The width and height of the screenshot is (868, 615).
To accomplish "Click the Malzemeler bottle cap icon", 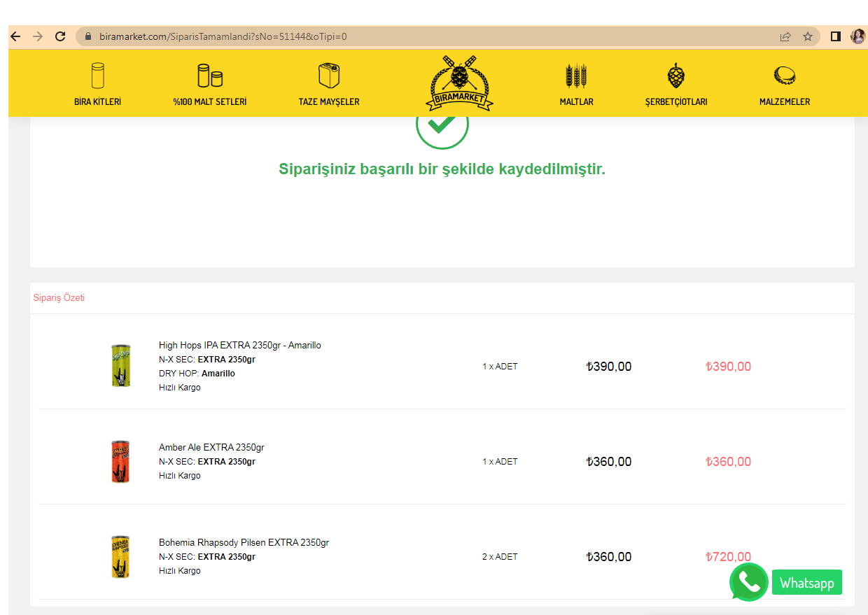I will pyautogui.click(x=785, y=76).
